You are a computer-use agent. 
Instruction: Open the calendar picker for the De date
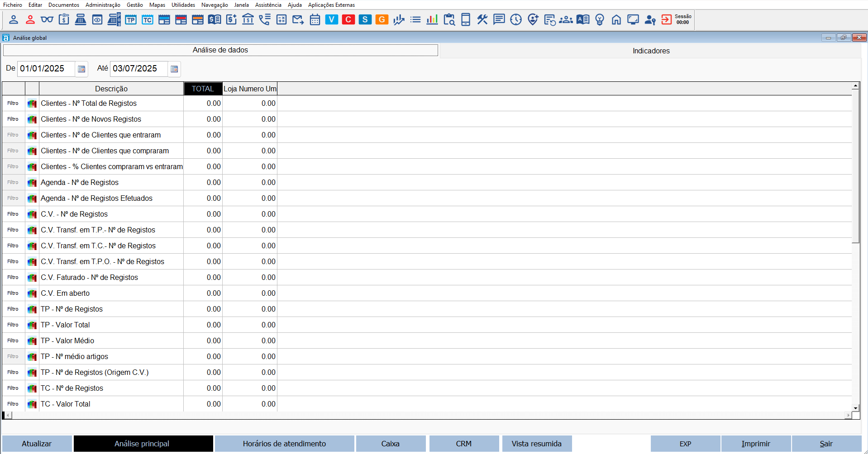(81, 69)
